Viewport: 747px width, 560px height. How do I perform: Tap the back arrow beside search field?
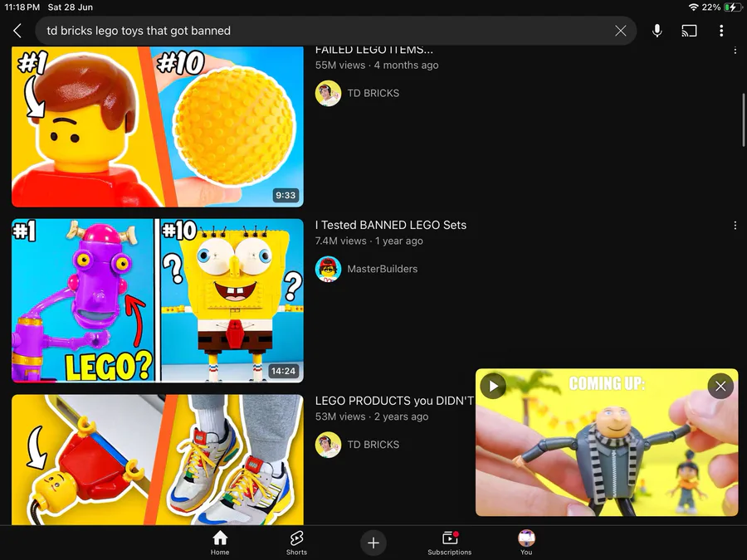[x=17, y=31]
